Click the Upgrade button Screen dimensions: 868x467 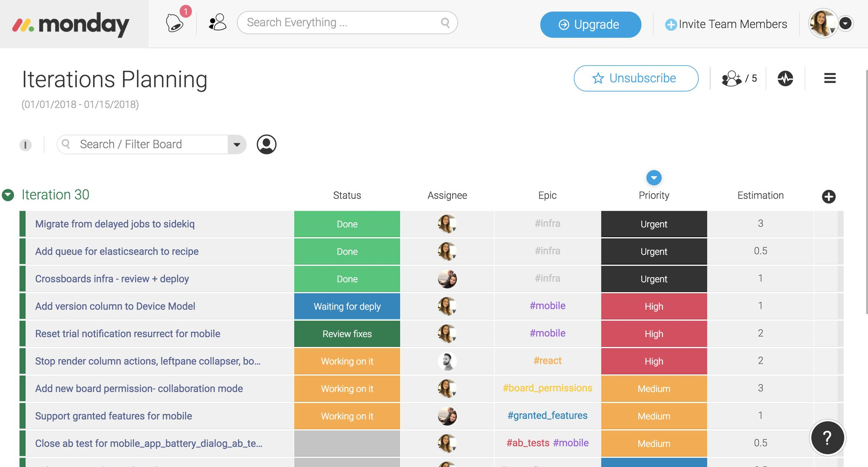(x=590, y=24)
